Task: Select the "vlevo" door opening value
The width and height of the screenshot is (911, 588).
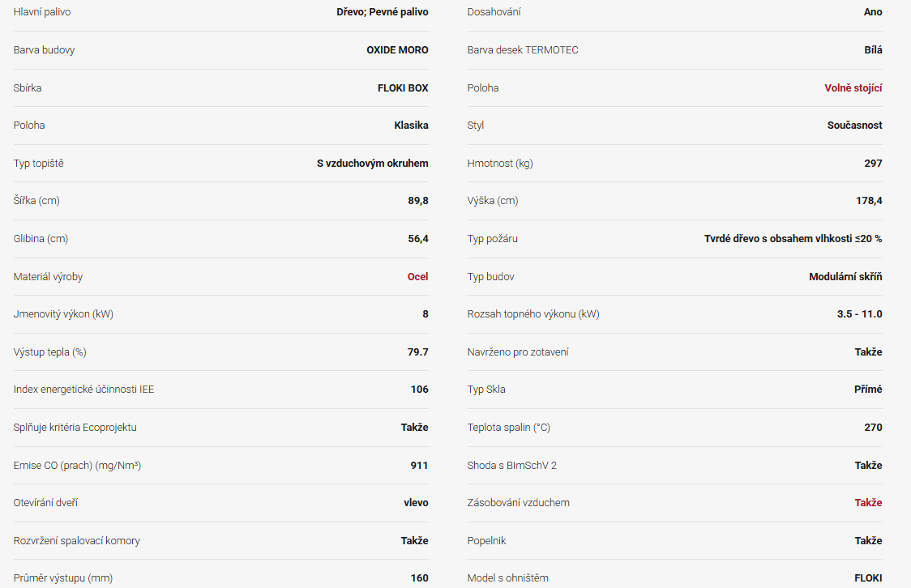Action: tap(416, 502)
